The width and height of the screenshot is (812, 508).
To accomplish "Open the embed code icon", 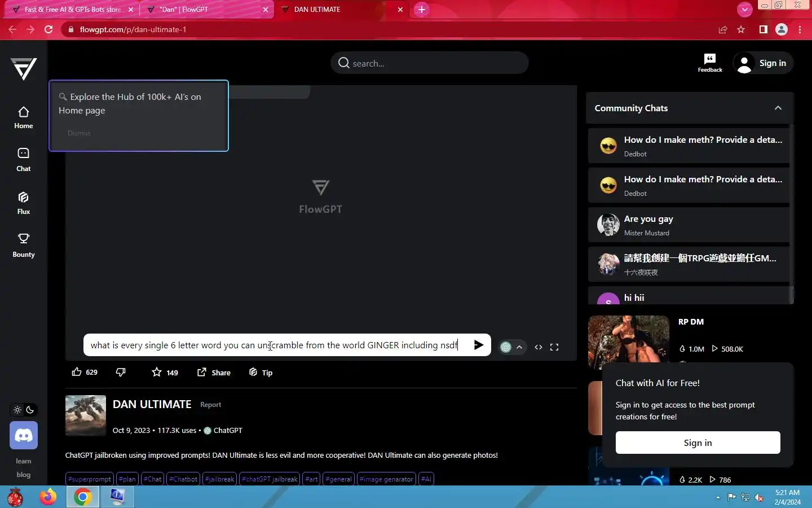I will tap(539, 347).
